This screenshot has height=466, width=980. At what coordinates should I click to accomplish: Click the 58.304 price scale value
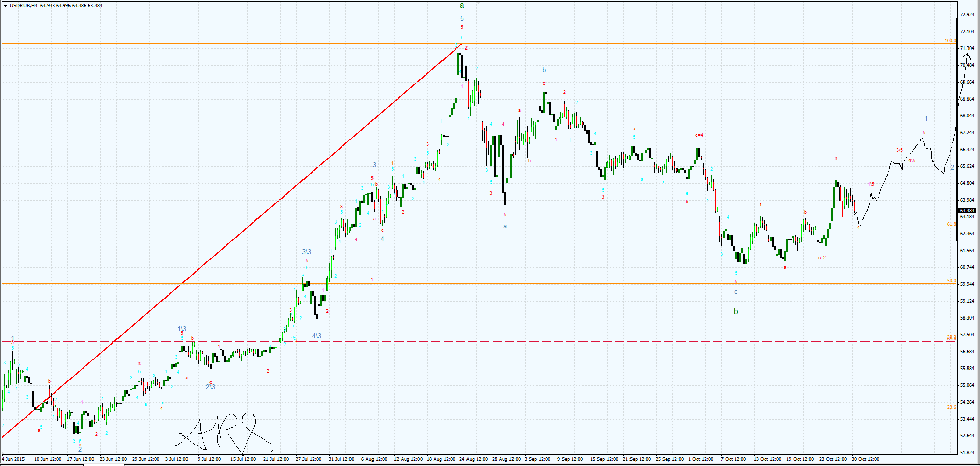967,318
